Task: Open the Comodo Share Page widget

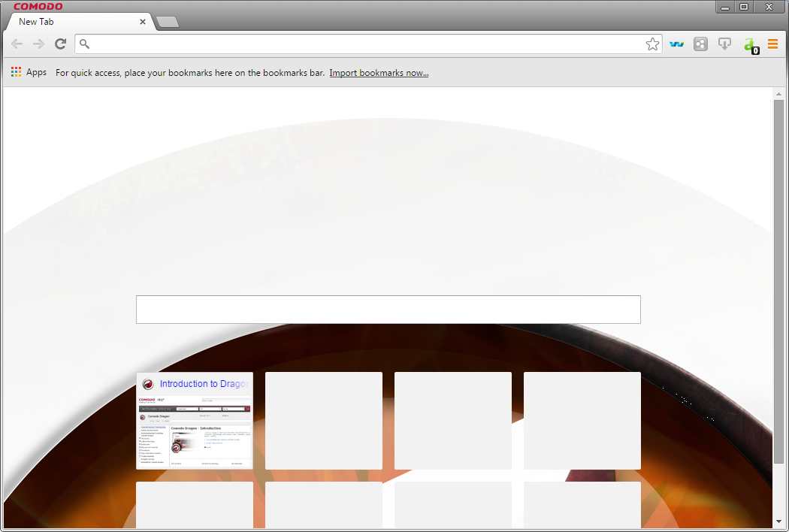Action: (x=700, y=44)
